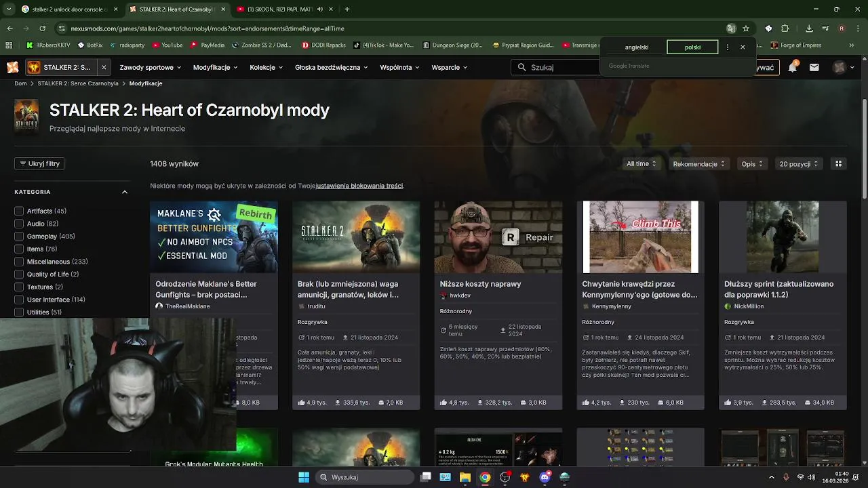
Task: Open Dom breadcrumb link
Action: click(20, 83)
